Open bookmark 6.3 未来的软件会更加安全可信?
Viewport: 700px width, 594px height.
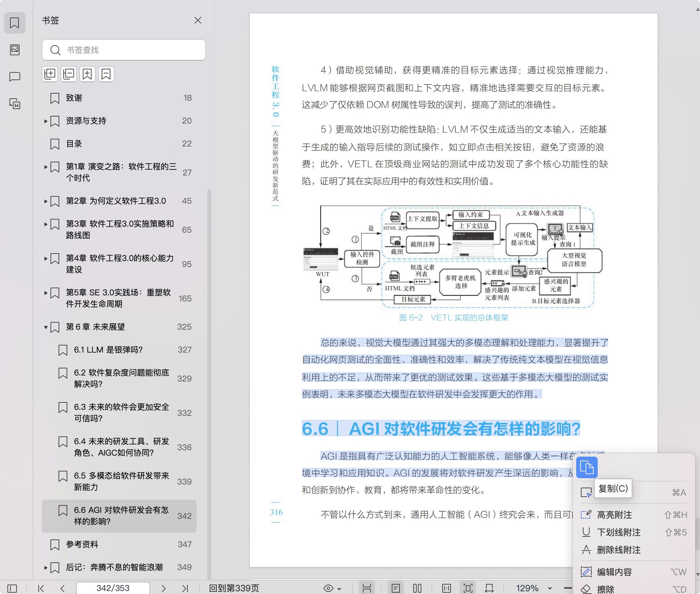pos(121,412)
